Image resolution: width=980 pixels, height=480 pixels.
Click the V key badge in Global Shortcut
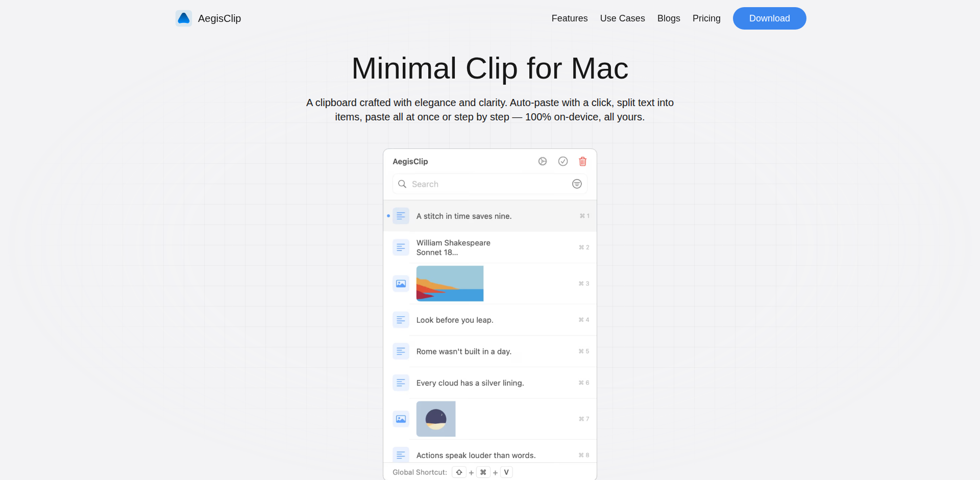click(506, 472)
